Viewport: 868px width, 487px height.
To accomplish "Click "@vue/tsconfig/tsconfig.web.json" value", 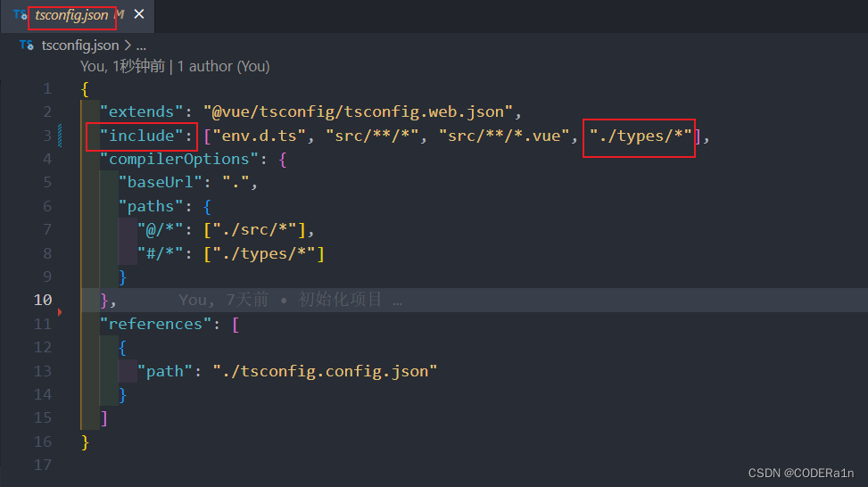I will click(358, 111).
